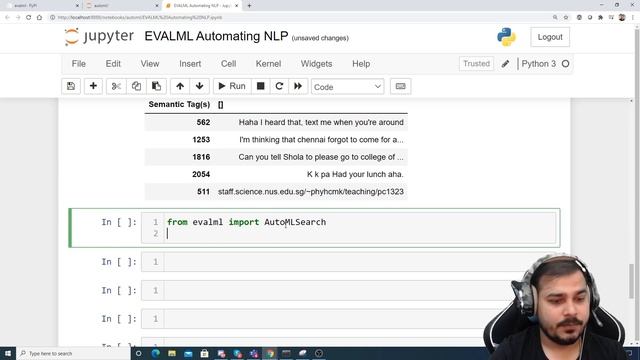Move selected cell up with arrow icon

pos(180,86)
